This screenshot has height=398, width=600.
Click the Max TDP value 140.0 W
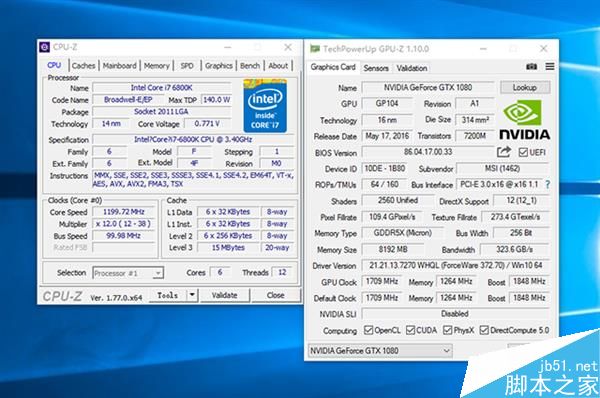(x=216, y=100)
